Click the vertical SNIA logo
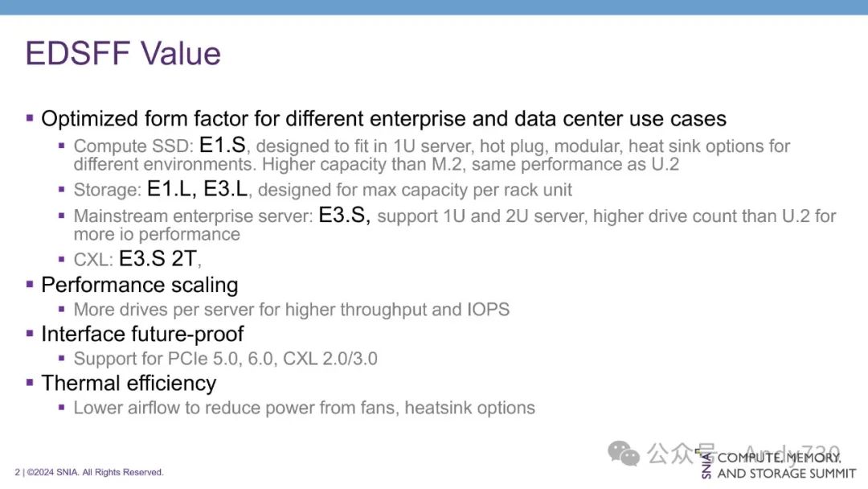 click(706, 465)
